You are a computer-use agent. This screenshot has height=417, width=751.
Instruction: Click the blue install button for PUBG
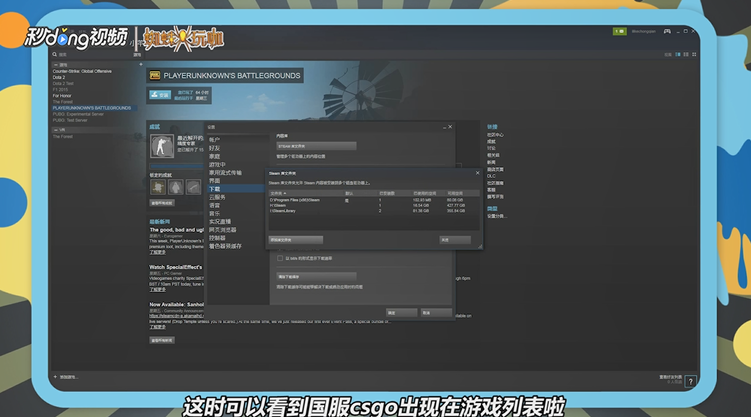[x=160, y=95]
